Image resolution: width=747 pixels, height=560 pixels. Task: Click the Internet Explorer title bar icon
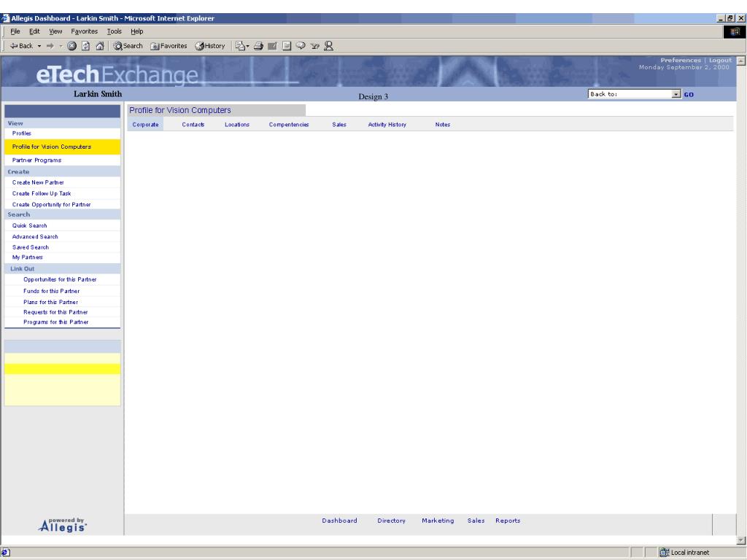coord(5,18)
